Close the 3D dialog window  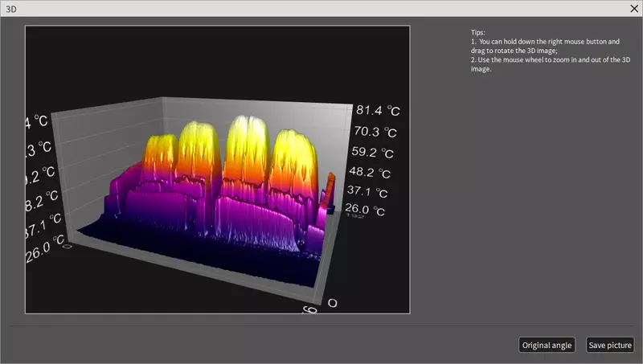coord(633,8)
